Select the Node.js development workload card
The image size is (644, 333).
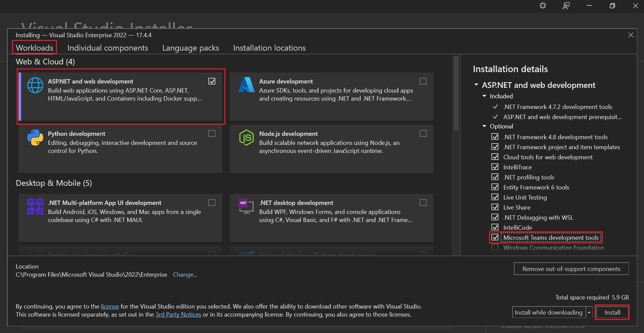[x=332, y=149]
